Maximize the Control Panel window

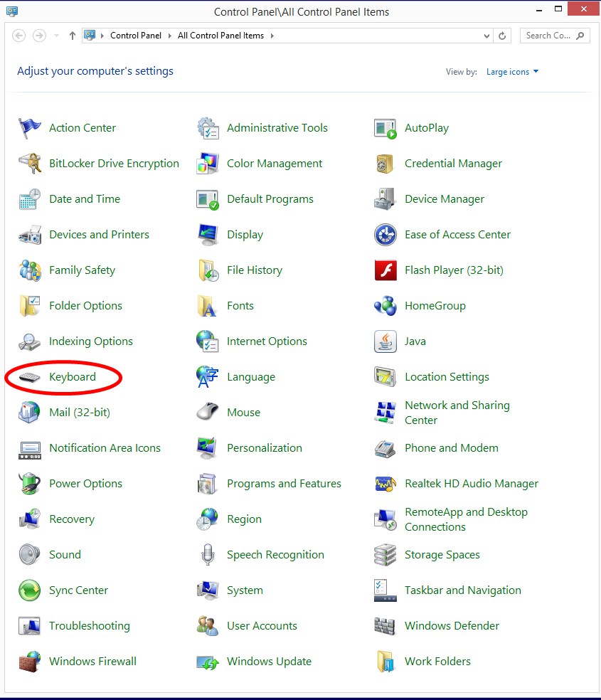(x=558, y=9)
